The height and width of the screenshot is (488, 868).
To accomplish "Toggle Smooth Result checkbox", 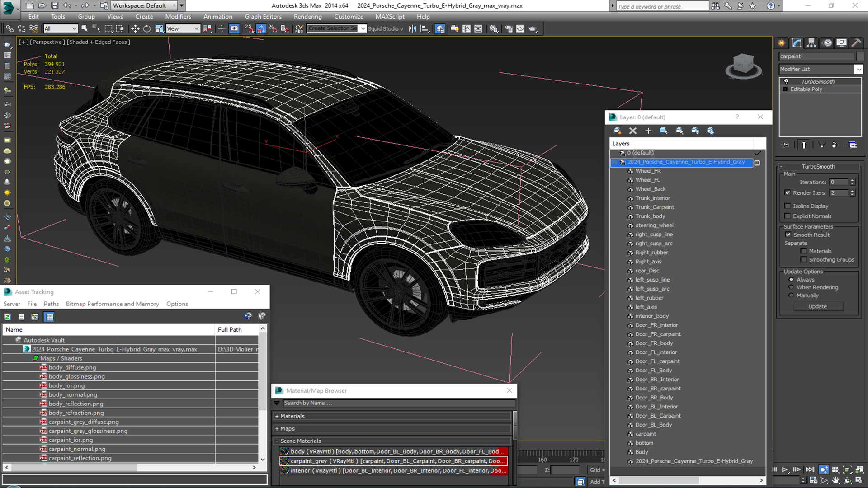I will (788, 235).
